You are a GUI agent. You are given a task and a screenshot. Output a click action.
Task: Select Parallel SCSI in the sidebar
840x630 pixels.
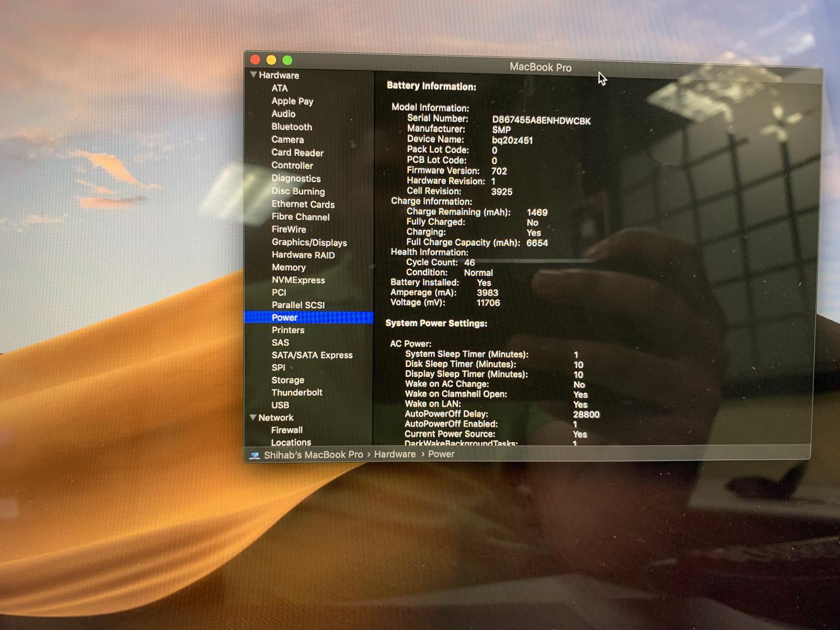298,304
